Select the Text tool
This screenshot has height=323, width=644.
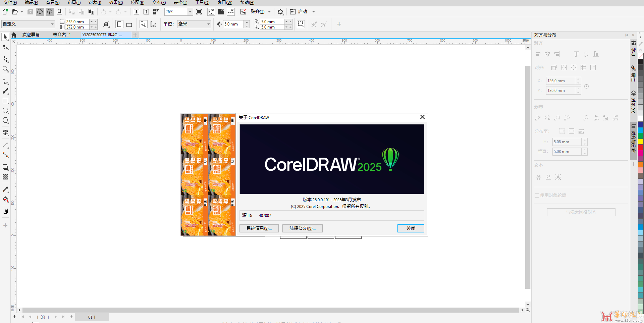[x=5, y=133]
